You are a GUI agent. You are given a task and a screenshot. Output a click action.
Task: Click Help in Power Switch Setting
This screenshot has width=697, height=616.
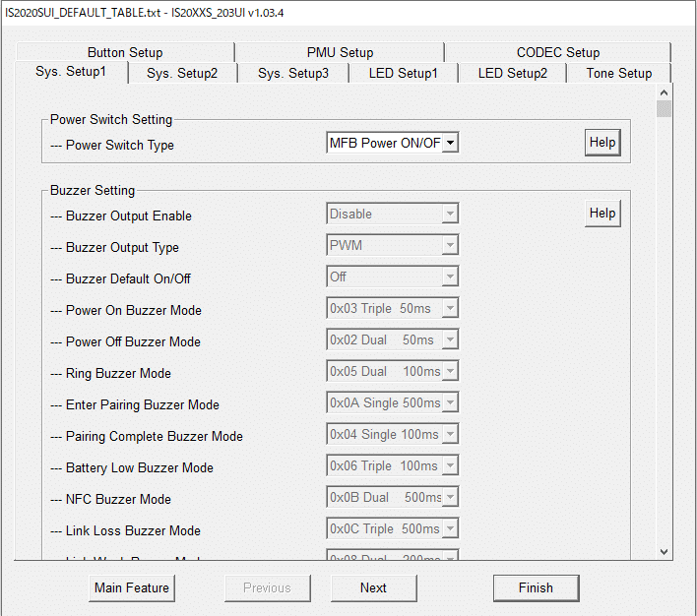tap(602, 143)
